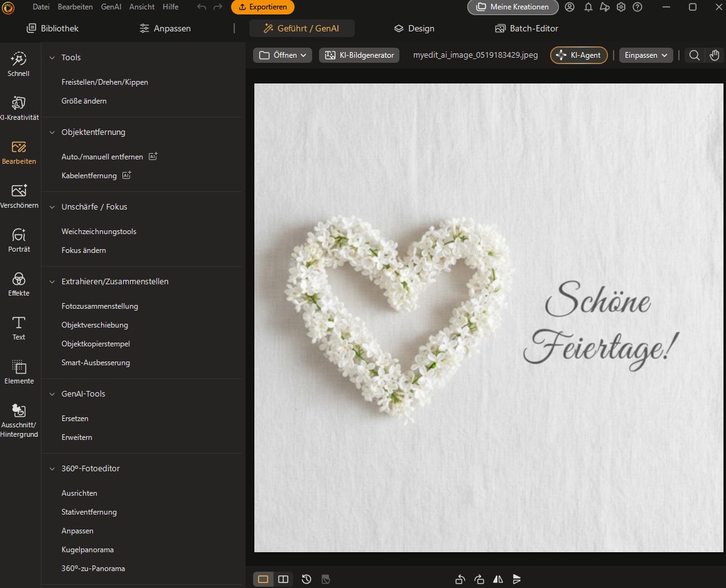
Task: Open Weichzeichnungstools
Action: point(99,232)
